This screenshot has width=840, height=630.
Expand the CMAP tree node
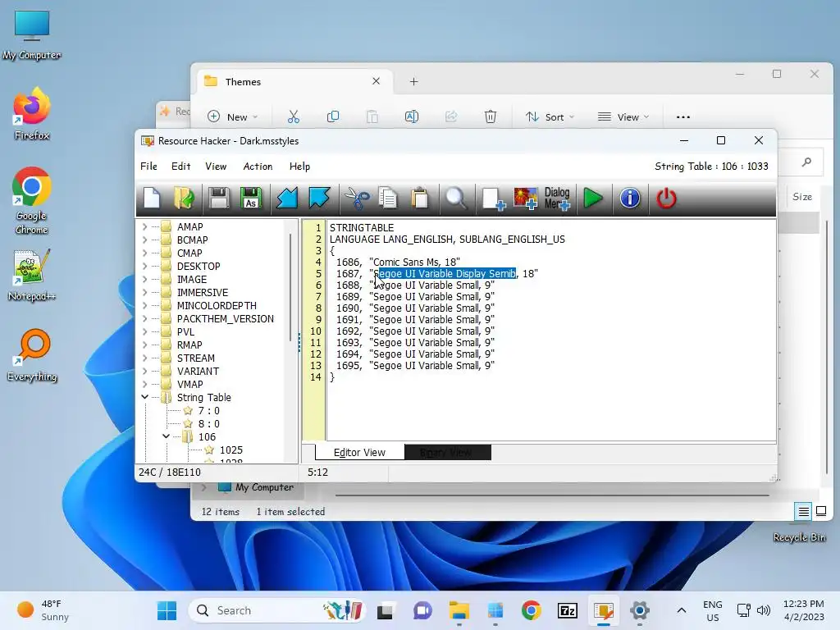(x=144, y=253)
